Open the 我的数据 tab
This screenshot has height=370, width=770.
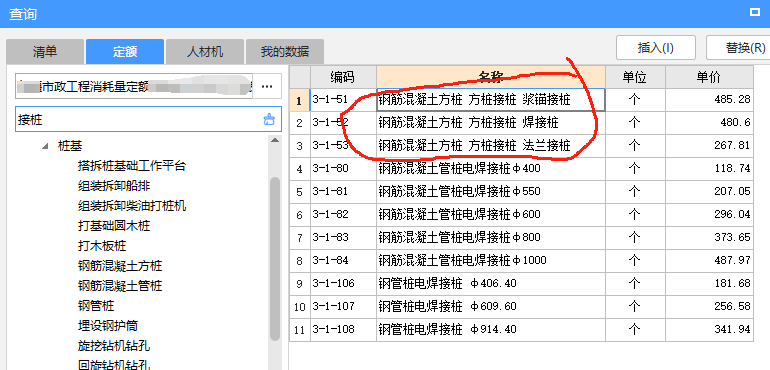point(285,52)
